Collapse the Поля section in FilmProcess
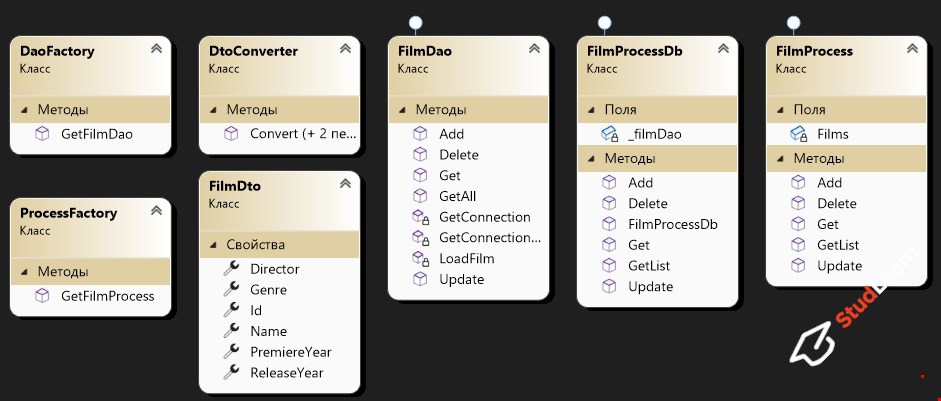The image size is (941, 401). click(x=780, y=110)
